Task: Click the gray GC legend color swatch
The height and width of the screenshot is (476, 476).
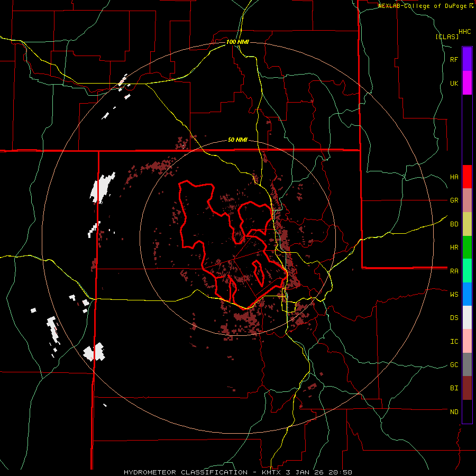Action: [467, 364]
